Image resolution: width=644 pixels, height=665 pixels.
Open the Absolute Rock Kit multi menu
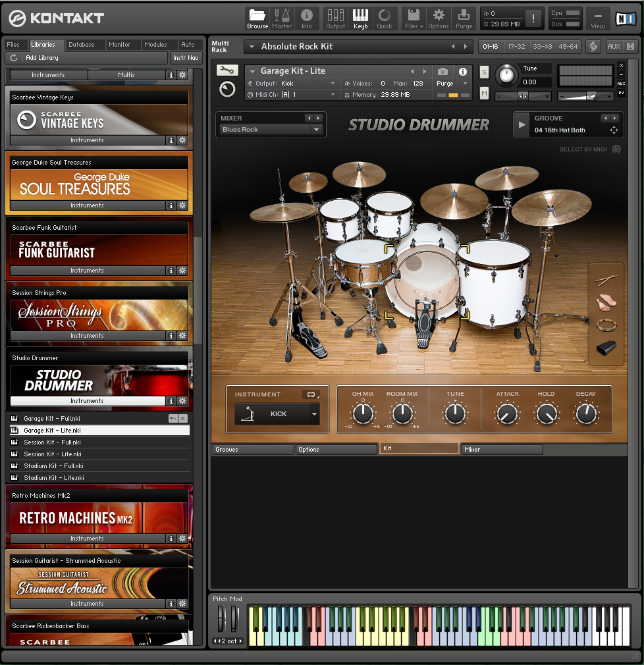click(252, 47)
